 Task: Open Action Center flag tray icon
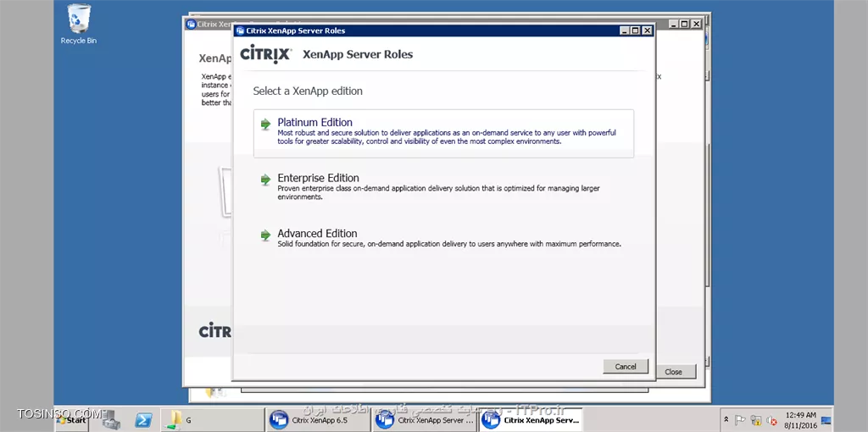(x=741, y=420)
